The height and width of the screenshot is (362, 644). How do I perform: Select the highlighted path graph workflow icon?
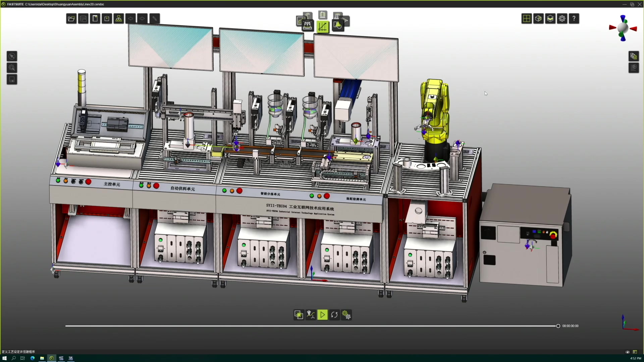(x=322, y=26)
